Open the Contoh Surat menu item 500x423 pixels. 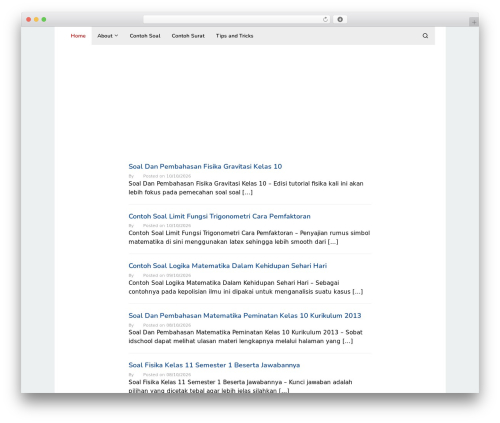[188, 36]
